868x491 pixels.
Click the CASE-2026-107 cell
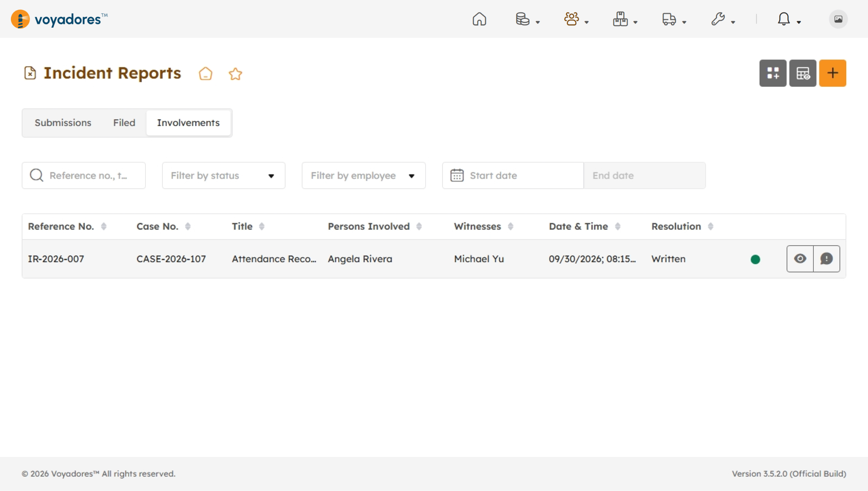(x=171, y=259)
